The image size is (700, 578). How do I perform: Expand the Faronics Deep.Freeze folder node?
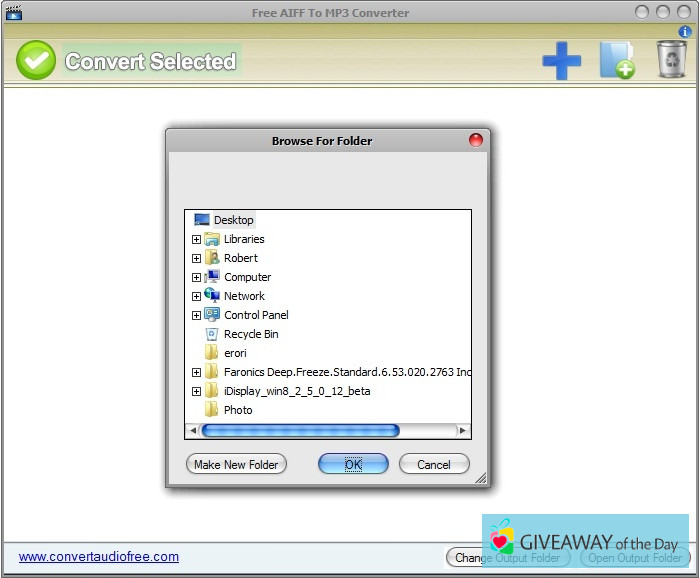(196, 372)
